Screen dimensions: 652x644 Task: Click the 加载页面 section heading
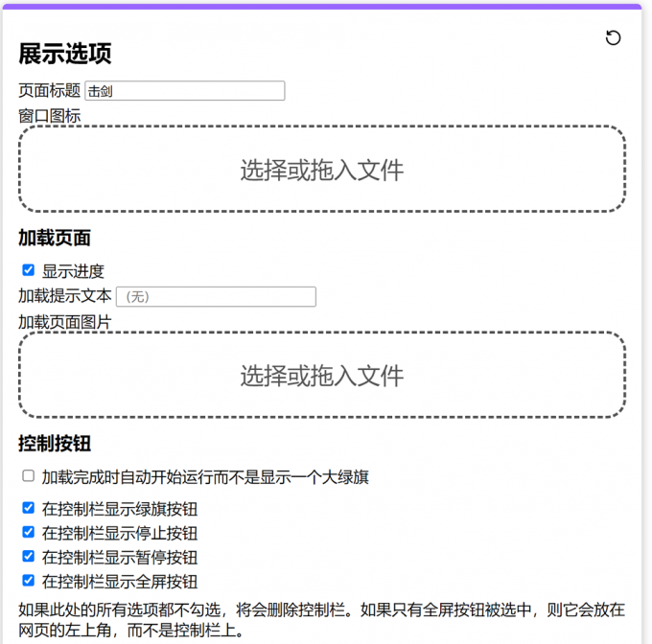[x=55, y=238]
